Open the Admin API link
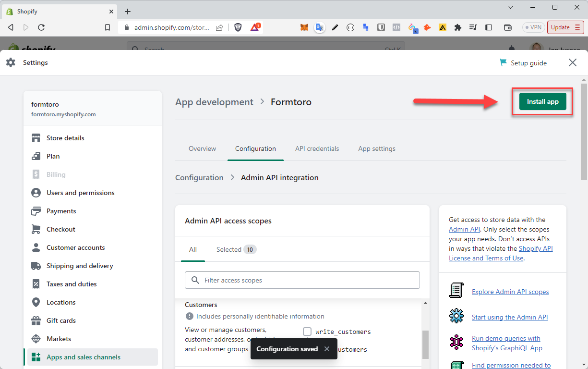 [x=464, y=229]
